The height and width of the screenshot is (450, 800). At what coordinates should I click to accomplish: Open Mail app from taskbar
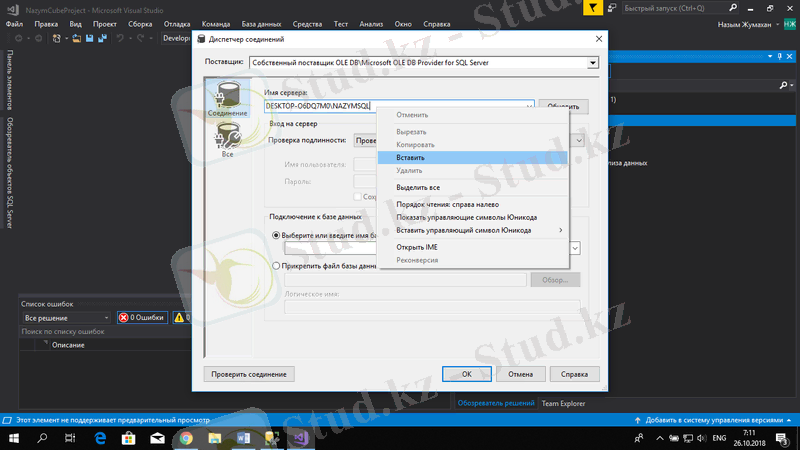(x=158, y=438)
